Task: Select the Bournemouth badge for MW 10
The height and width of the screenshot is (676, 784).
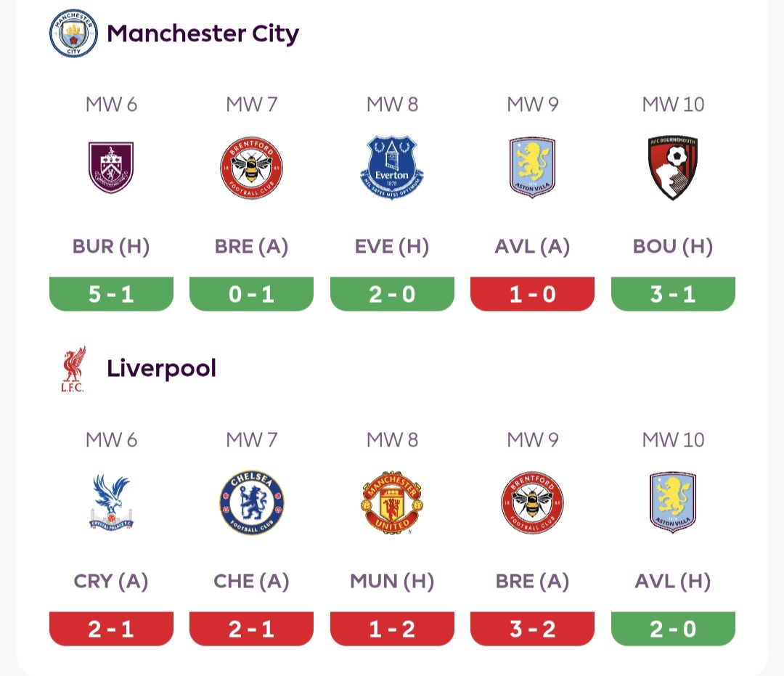Action: (x=673, y=168)
